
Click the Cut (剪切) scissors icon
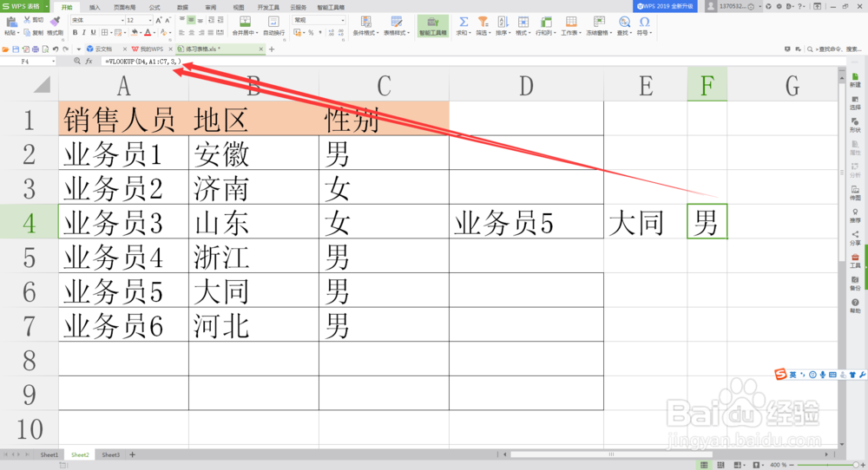click(27, 20)
